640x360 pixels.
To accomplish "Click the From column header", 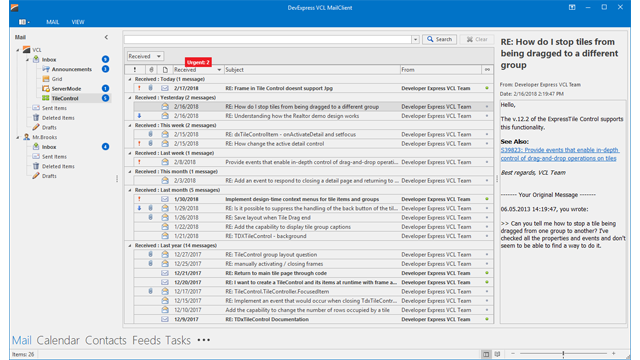I will coord(440,70).
